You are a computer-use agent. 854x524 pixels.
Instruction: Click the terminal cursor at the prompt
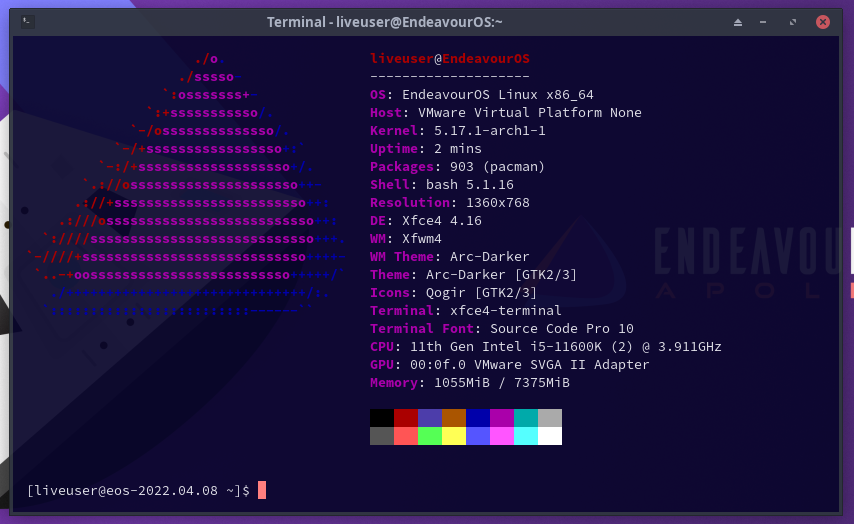[262, 490]
